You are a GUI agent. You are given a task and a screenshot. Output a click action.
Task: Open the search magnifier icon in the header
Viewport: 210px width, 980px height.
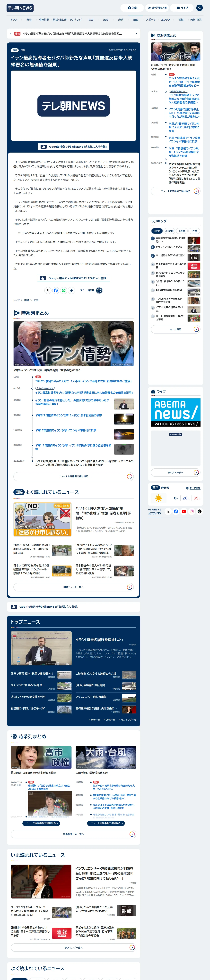coord(199,8)
